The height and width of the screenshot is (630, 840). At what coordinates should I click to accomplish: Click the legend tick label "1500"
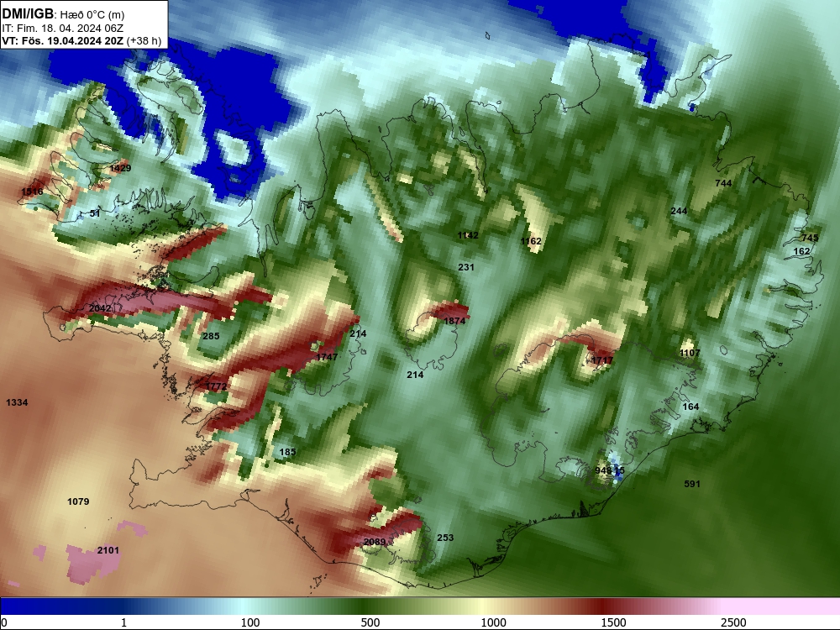point(613,622)
